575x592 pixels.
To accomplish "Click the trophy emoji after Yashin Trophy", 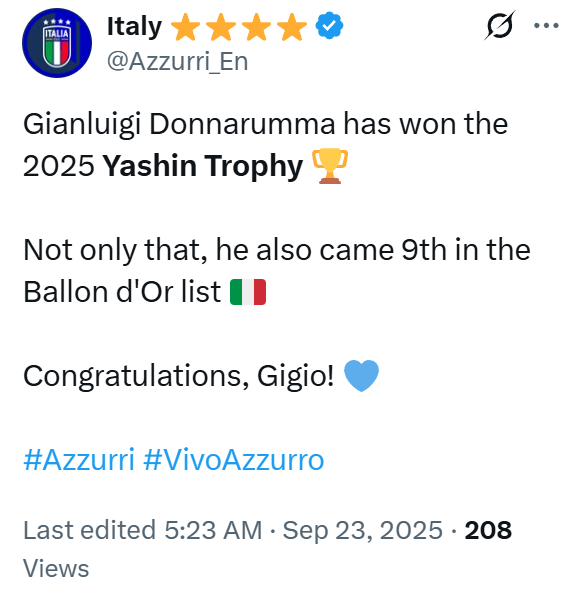I will [x=330, y=166].
